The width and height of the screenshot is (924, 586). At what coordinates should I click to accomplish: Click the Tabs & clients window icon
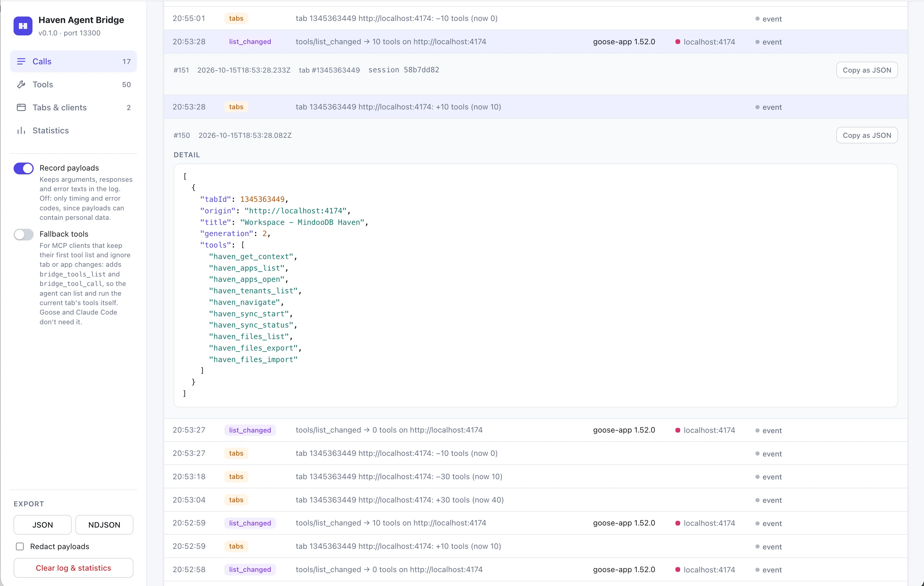click(22, 107)
